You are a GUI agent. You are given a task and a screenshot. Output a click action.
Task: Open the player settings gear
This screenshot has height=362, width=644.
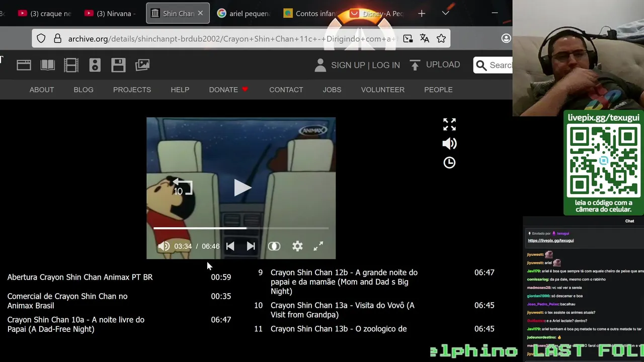click(x=297, y=246)
